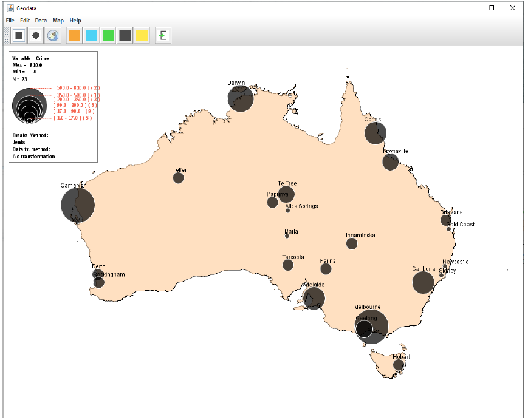
Task: Choose the green color swatch
Action: [x=108, y=35]
